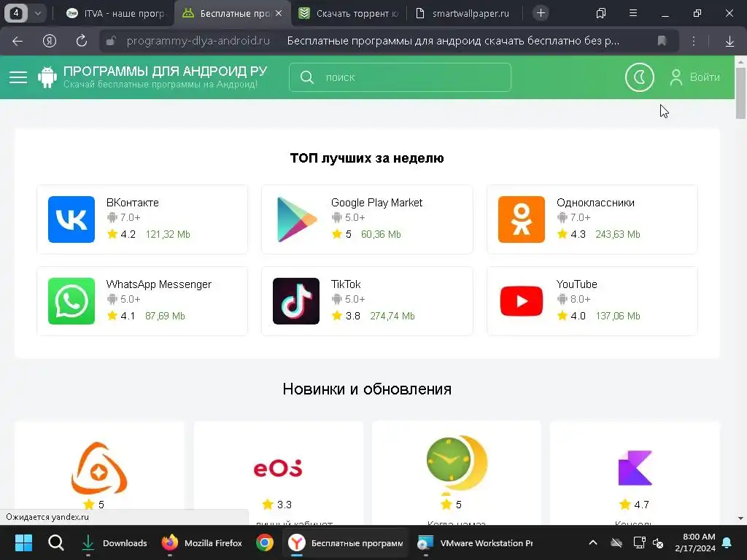
Task: Go back to the previous page
Action: (x=18, y=41)
